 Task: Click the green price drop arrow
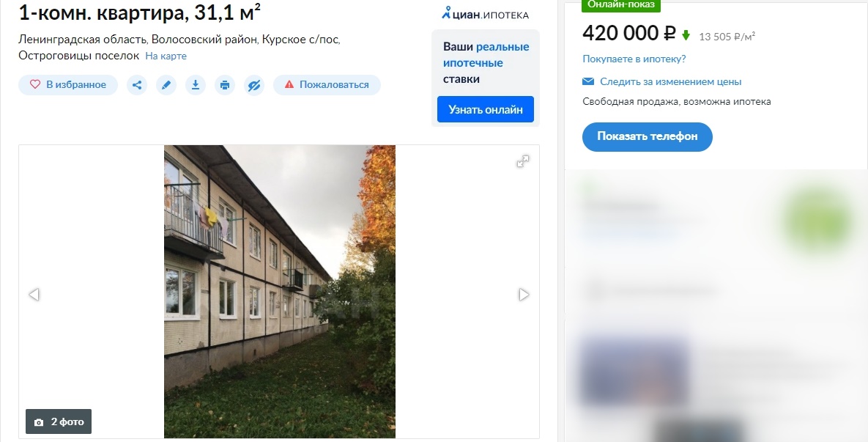pos(686,35)
